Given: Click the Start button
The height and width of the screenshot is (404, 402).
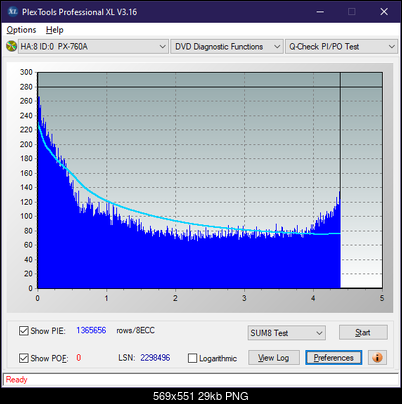Looking at the screenshot, I should coord(363,332).
